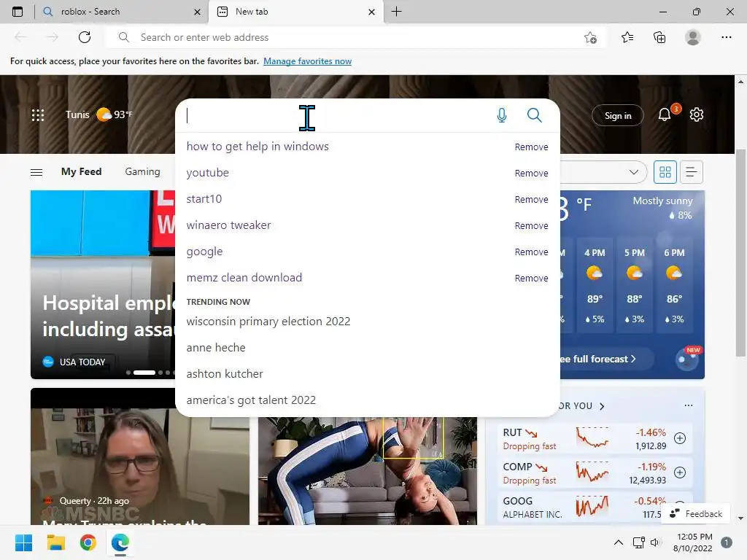This screenshot has height=560, width=747.
Task: Expand the feed dropdown chevron
Action: point(634,172)
